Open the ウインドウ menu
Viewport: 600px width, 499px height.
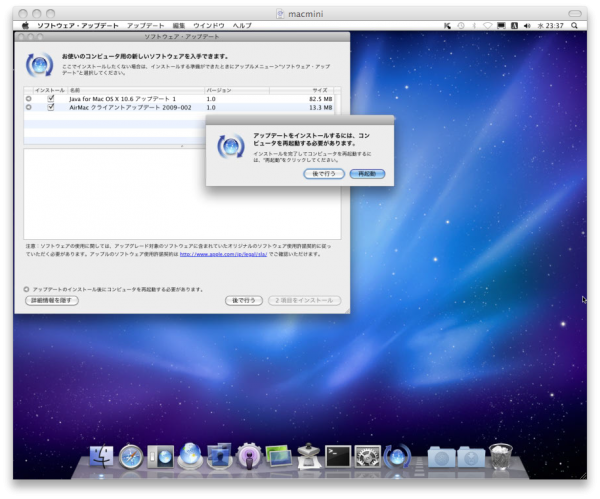[x=209, y=26]
